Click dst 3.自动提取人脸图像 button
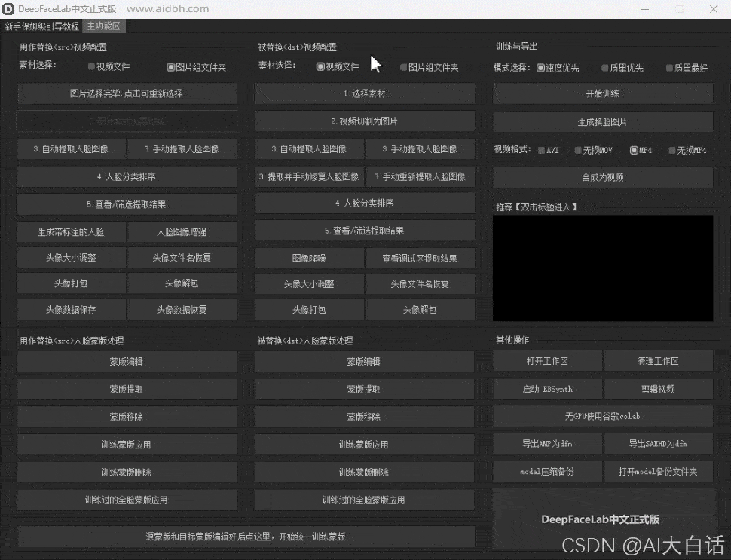 [309, 149]
